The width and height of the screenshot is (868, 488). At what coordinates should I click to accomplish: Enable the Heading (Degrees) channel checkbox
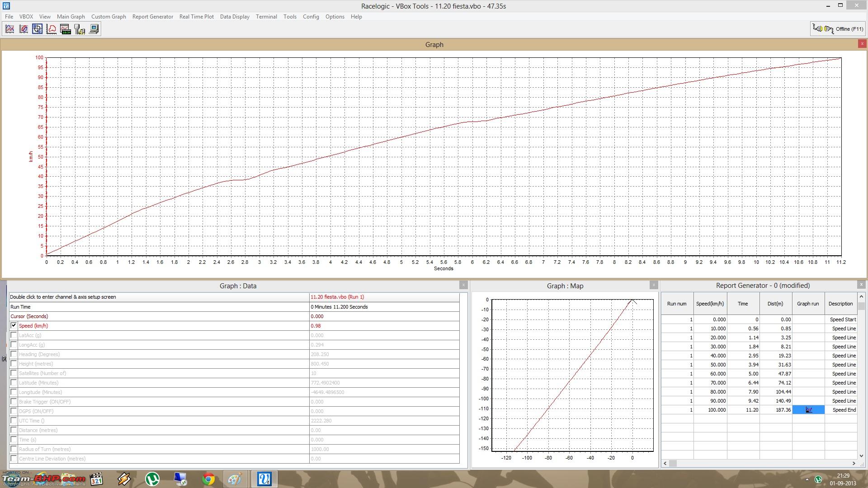pyautogui.click(x=14, y=354)
